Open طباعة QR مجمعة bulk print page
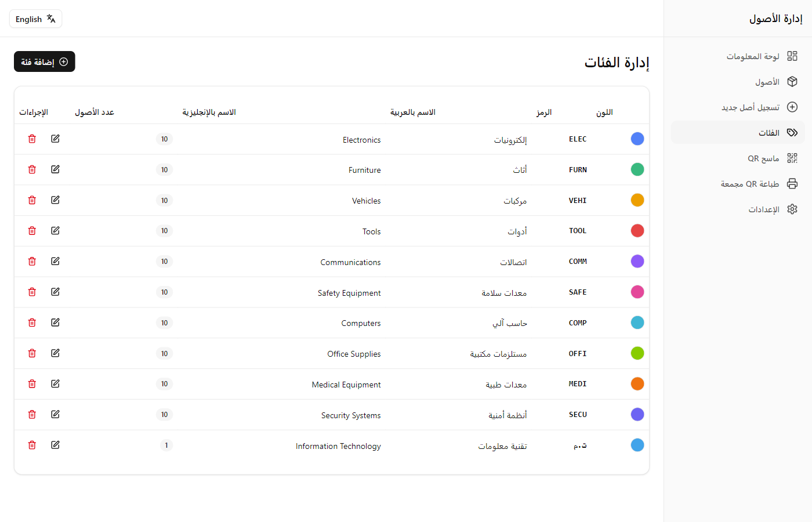 coord(738,183)
